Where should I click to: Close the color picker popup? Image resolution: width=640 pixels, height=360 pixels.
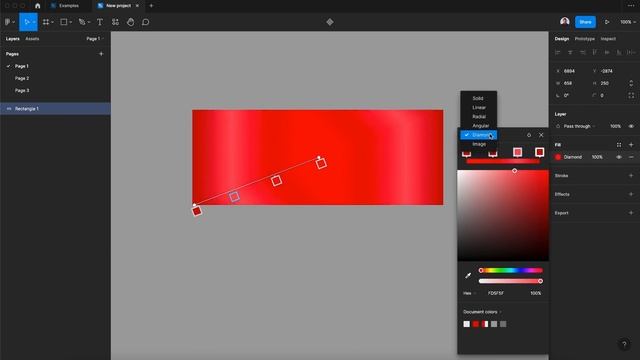pos(541,135)
